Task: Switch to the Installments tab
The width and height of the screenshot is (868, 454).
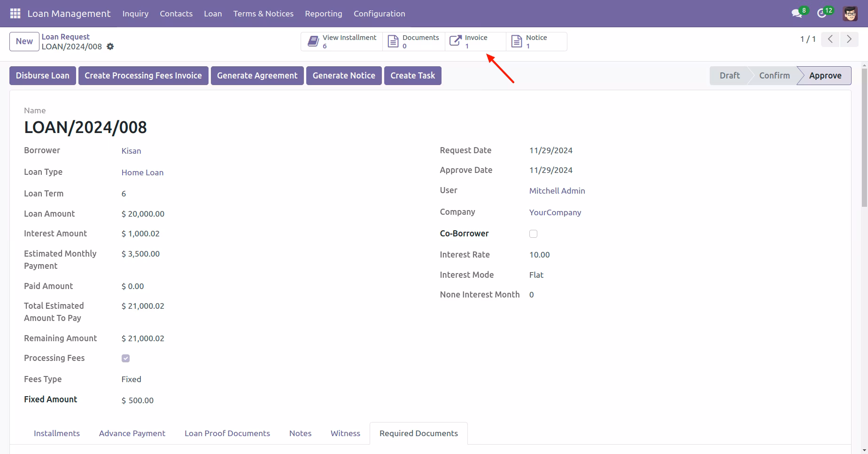Action: click(x=57, y=433)
